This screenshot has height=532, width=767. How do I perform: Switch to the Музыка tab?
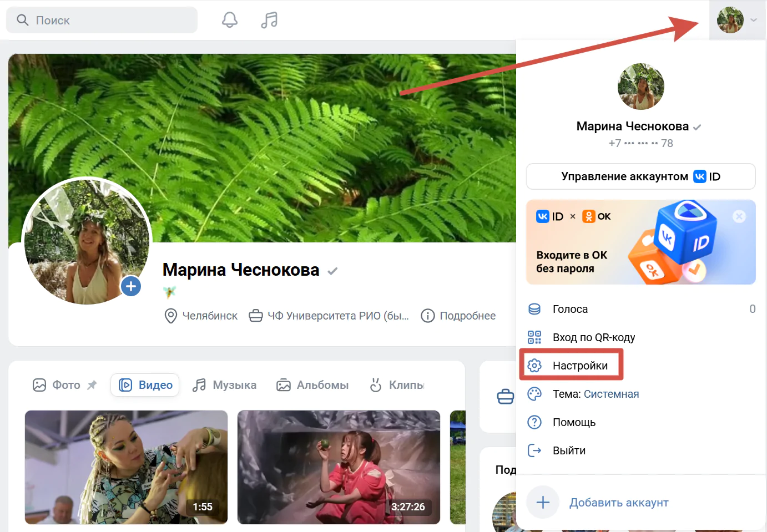click(x=225, y=385)
